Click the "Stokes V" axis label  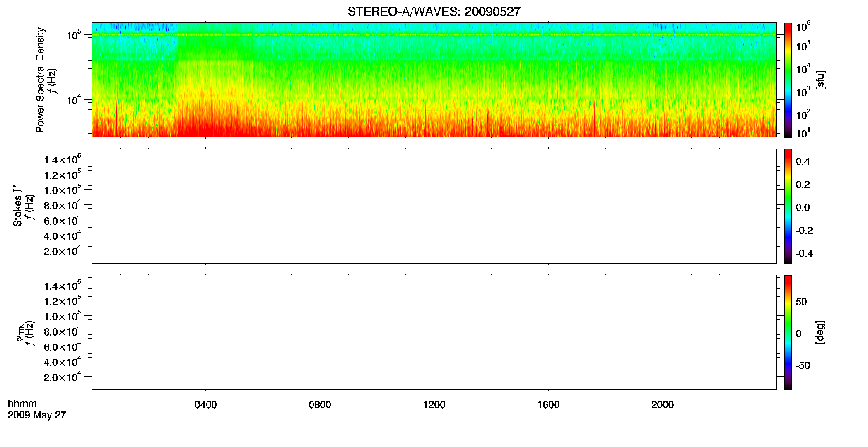click(x=17, y=206)
